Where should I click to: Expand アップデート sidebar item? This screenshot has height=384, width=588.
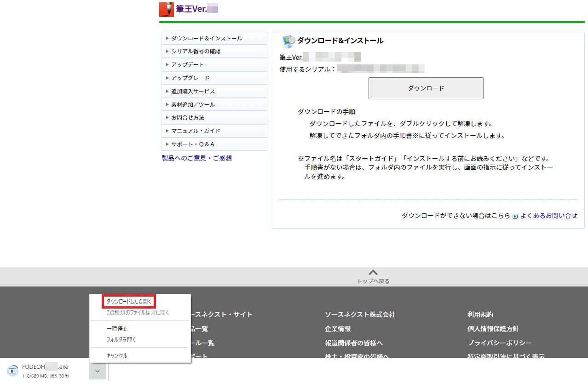tap(214, 65)
